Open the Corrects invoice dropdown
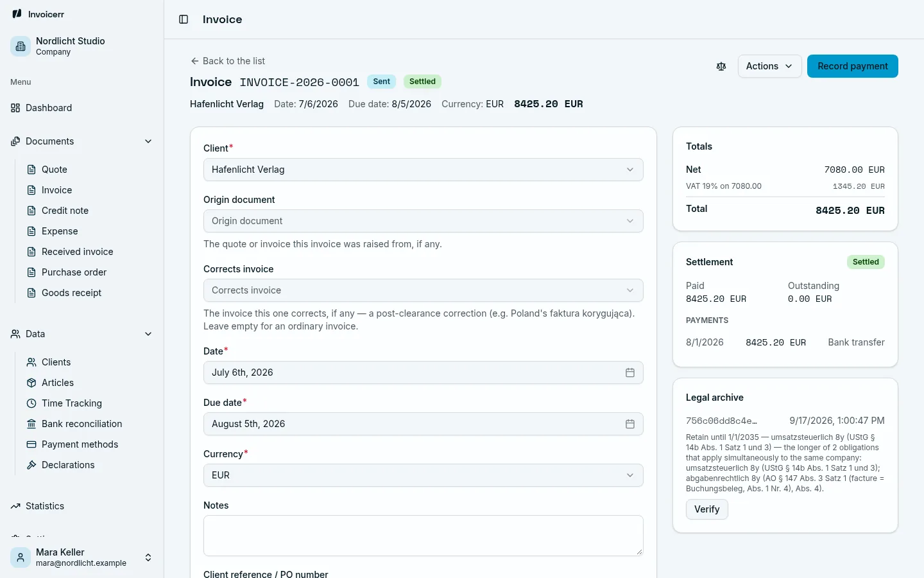The width and height of the screenshot is (924, 578). coord(423,290)
